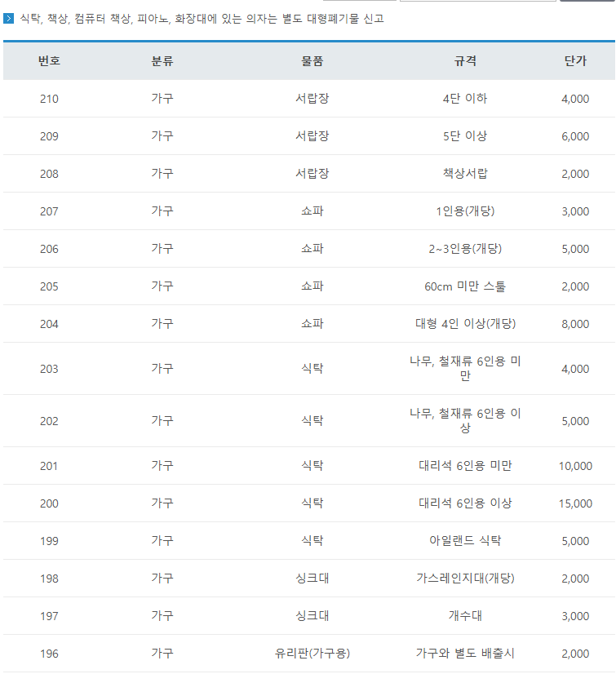
Task: Click the 대리석 6인용 미만 cell
Action: 465,466
